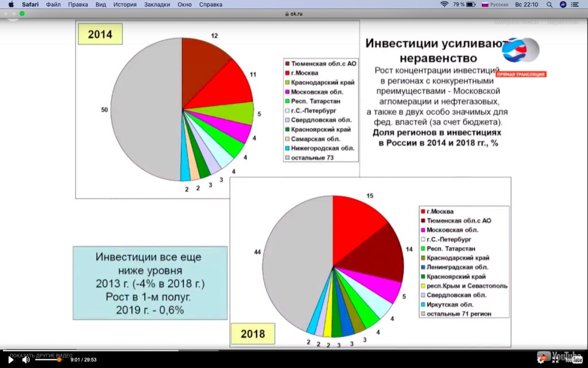Screen dimensions: 588x368
Task: Open the Справка menu
Action: click(x=211, y=4)
